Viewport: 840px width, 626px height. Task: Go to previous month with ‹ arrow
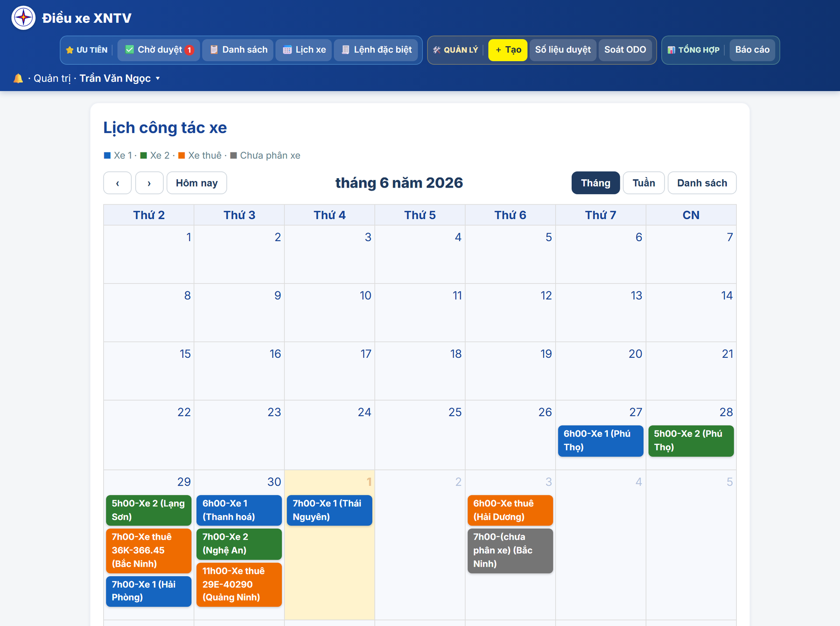pyautogui.click(x=117, y=183)
